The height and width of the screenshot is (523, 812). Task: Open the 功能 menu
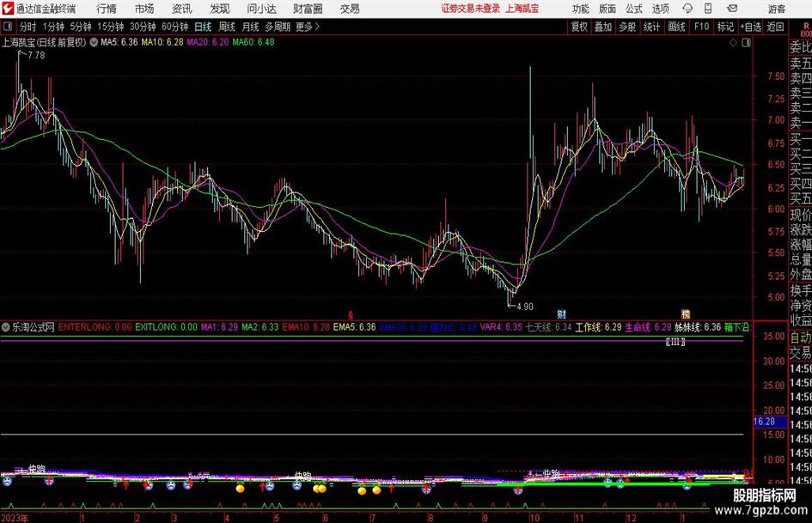pos(581,9)
